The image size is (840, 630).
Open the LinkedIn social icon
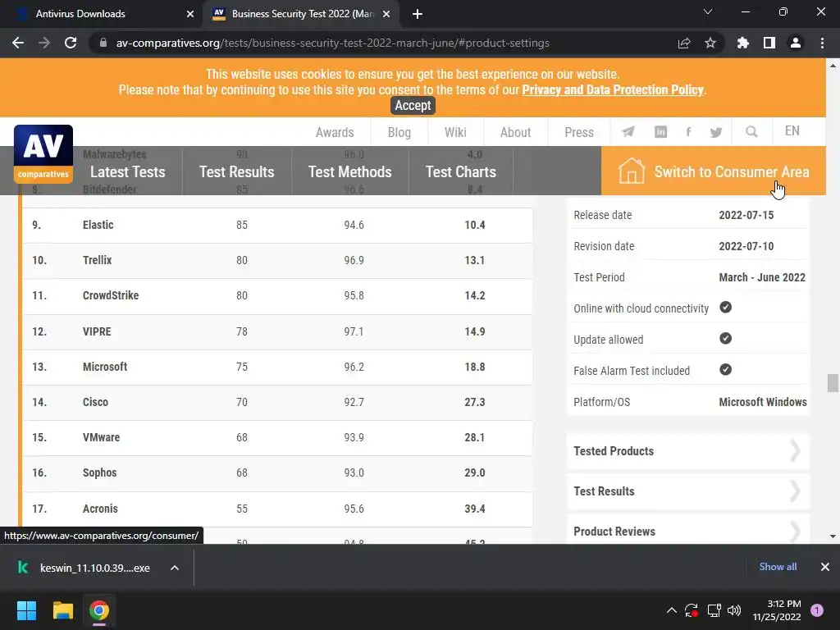click(x=660, y=132)
